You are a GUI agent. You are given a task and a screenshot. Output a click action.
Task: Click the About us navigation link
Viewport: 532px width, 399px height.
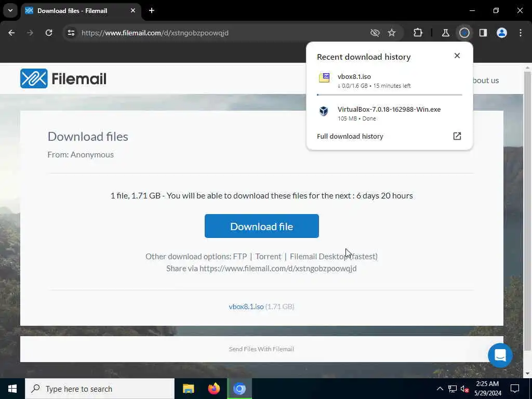point(486,81)
